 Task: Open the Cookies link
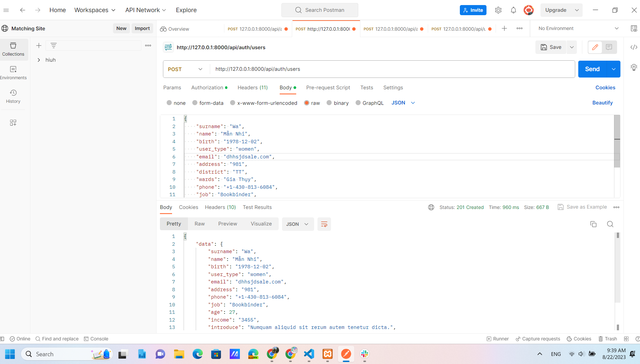[605, 88]
